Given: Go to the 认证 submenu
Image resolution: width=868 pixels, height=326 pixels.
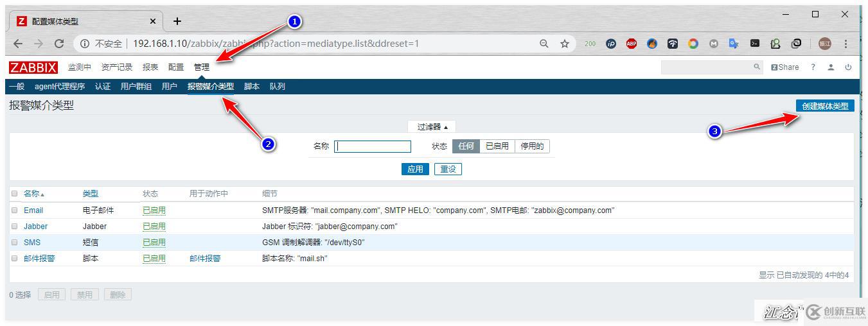Looking at the screenshot, I should pyautogui.click(x=103, y=86).
